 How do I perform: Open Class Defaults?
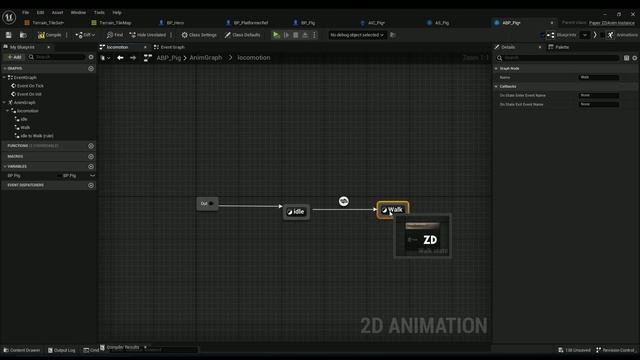[x=242, y=35]
